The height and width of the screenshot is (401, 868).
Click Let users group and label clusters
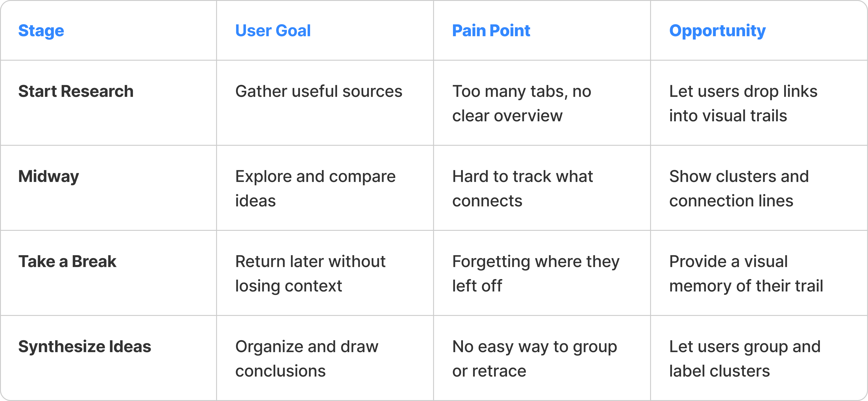[745, 358]
